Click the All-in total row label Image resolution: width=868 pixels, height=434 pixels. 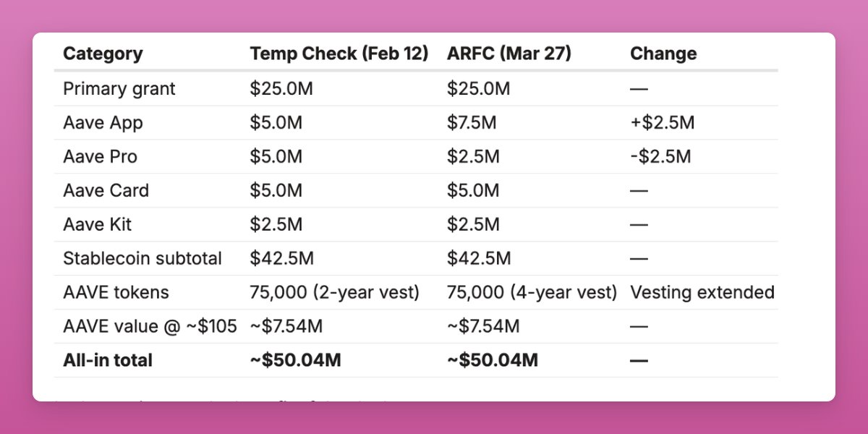(x=108, y=360)
